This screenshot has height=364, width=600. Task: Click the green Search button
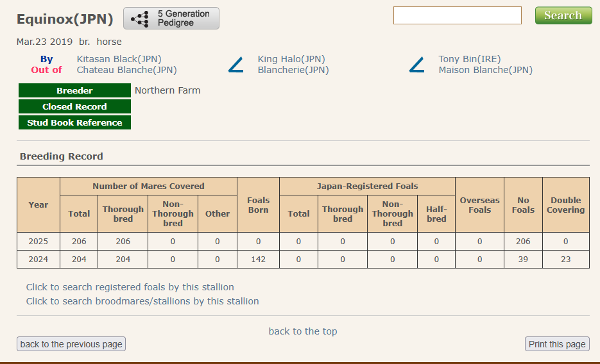point(563,15)
